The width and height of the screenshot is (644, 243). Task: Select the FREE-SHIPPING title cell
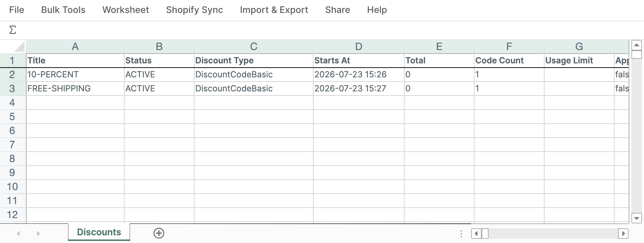pos(75,89)
